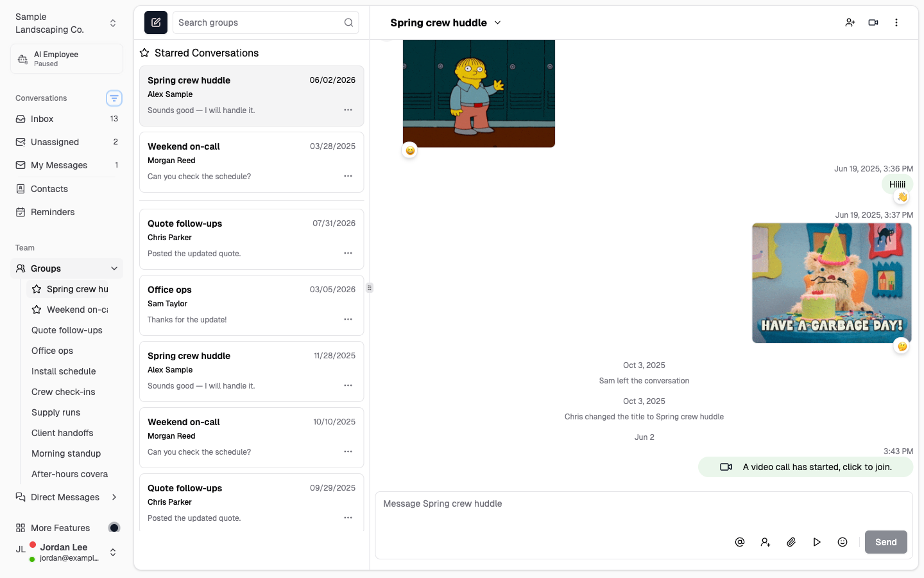Click the Send button
Screen dimensions: 924x578
886,542
